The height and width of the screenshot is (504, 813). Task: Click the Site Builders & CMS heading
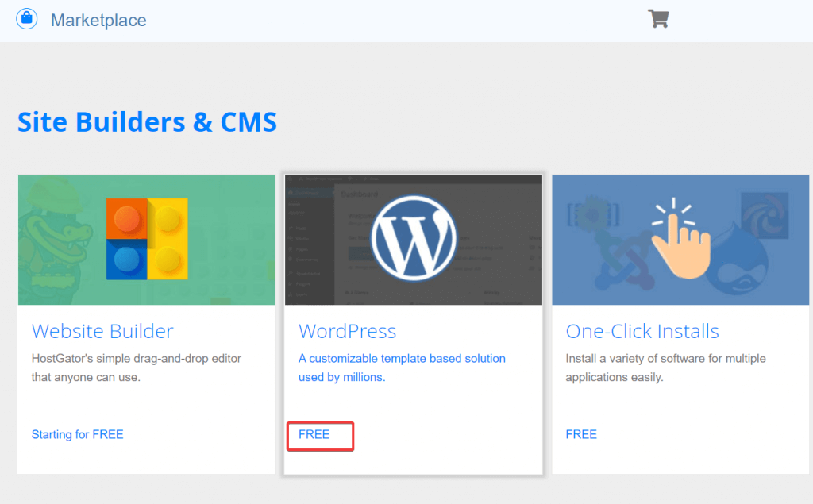click(147, 122)
